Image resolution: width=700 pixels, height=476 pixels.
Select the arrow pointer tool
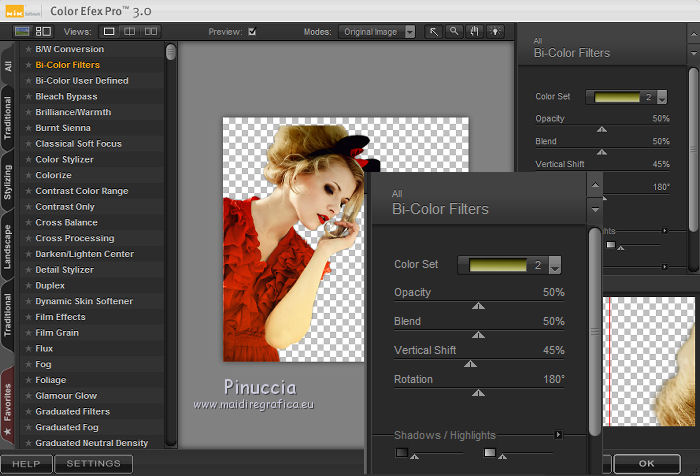(435, 31)
